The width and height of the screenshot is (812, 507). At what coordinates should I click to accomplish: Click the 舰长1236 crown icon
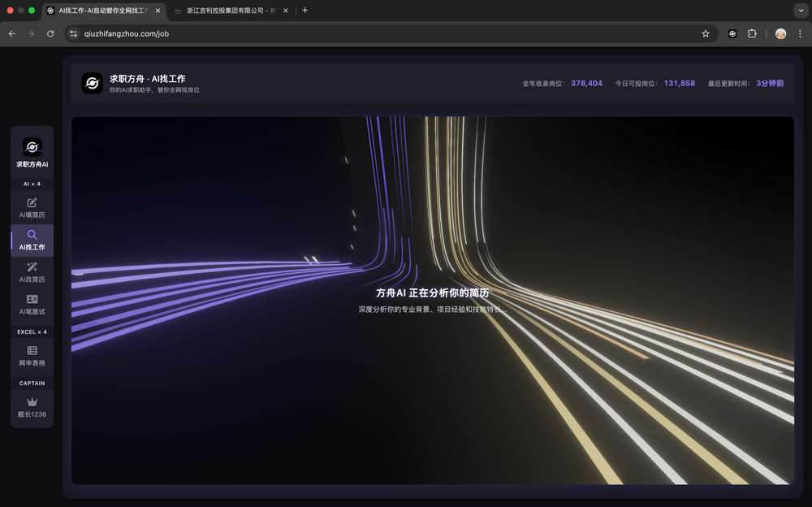[x=32, y=402]
